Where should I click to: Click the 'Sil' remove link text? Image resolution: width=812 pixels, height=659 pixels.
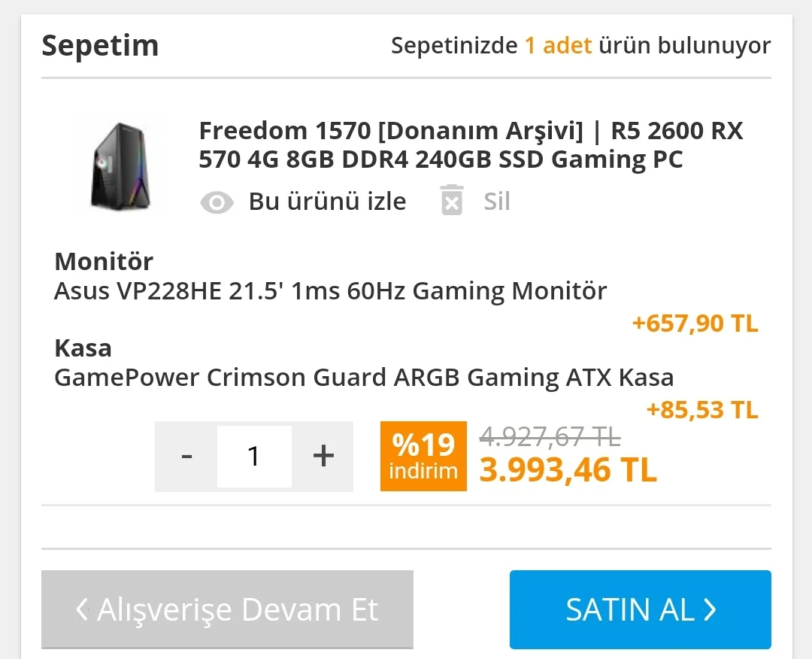click(x=497, y=202)
